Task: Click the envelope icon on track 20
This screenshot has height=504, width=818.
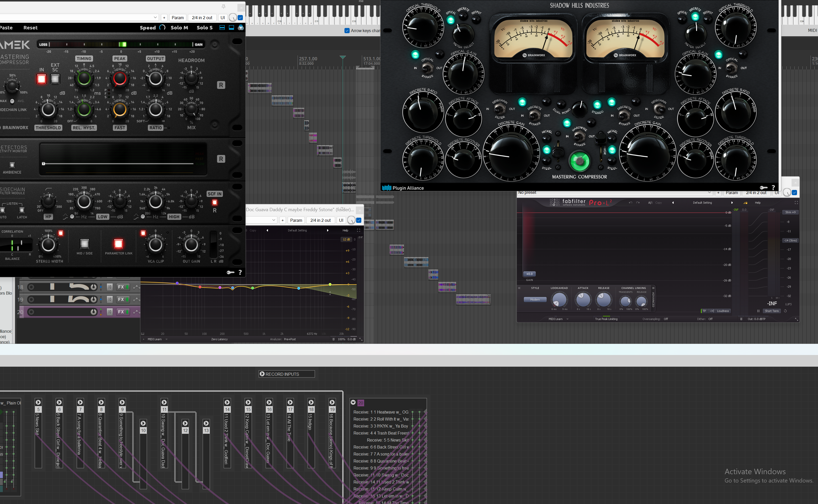Action: [x=136, y=312]
